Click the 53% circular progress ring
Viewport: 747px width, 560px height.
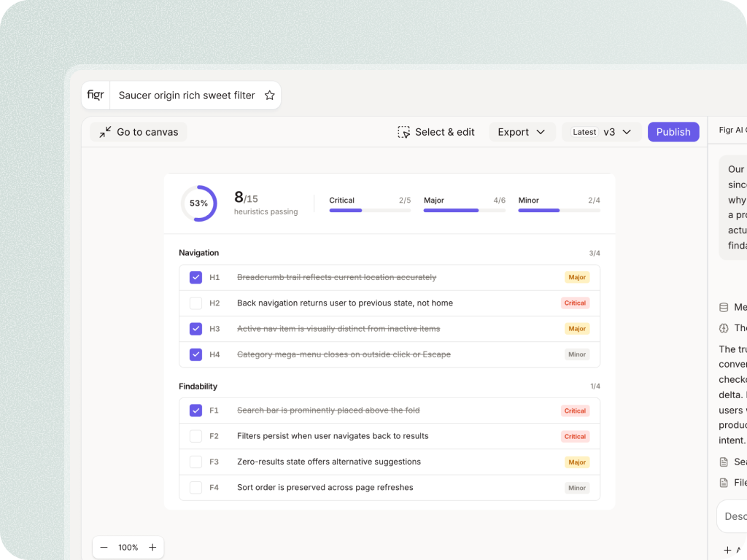[198, 203]
